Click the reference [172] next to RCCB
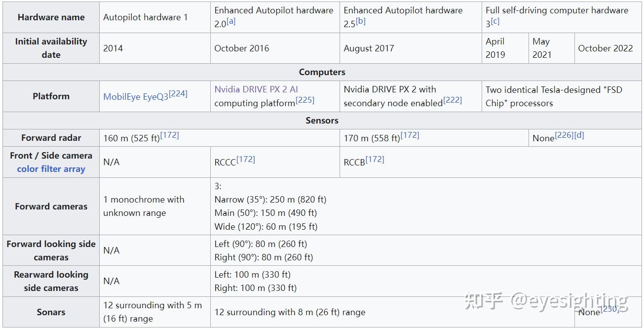 click(x=375, y=159)
